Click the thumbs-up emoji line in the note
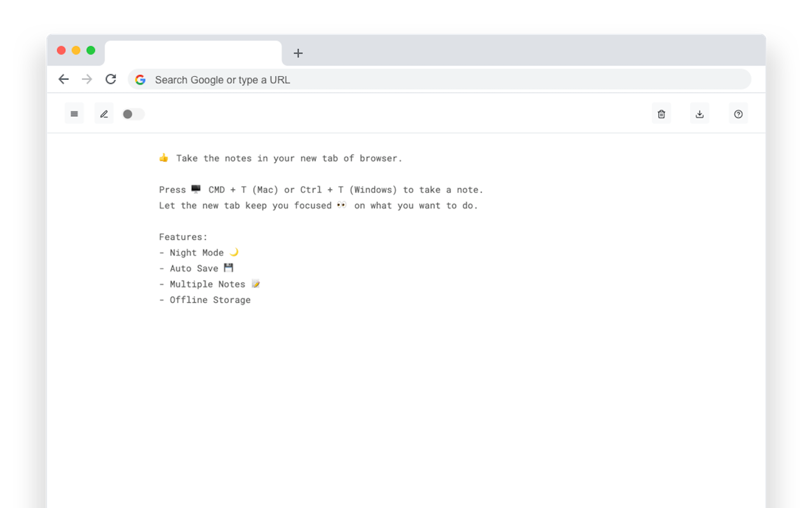 [x=164, y=157]
